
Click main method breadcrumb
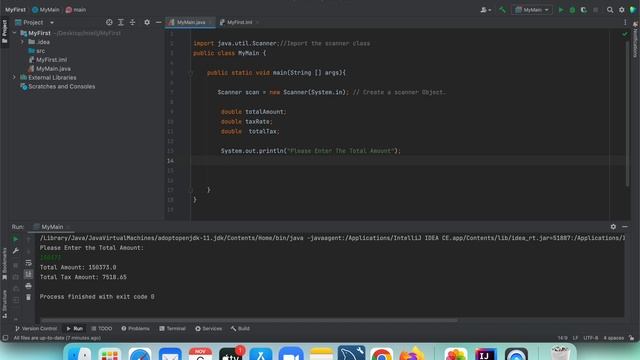coord(76,10)
